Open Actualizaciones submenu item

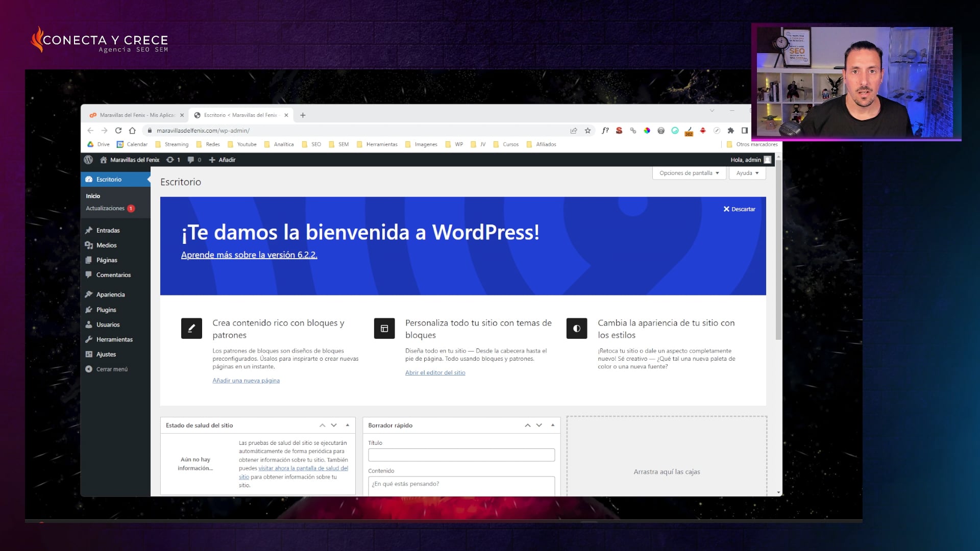110,208
